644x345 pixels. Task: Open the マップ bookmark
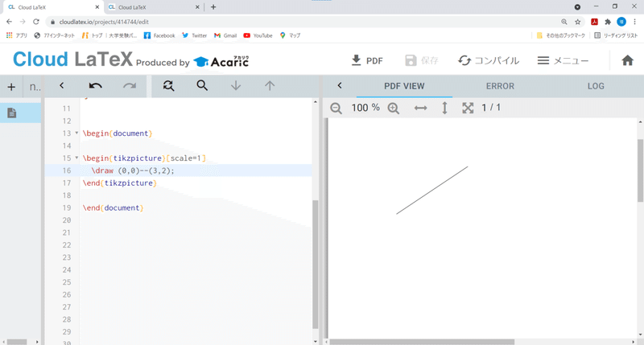290,35
